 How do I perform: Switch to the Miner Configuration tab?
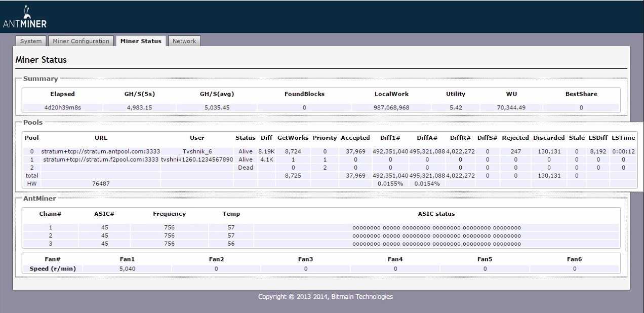[x=82, y=41]
